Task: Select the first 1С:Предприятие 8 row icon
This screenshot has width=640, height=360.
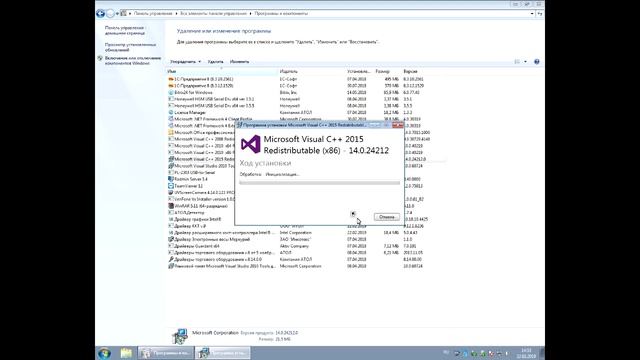Action: pyautogui.click(x=171, y=79)
